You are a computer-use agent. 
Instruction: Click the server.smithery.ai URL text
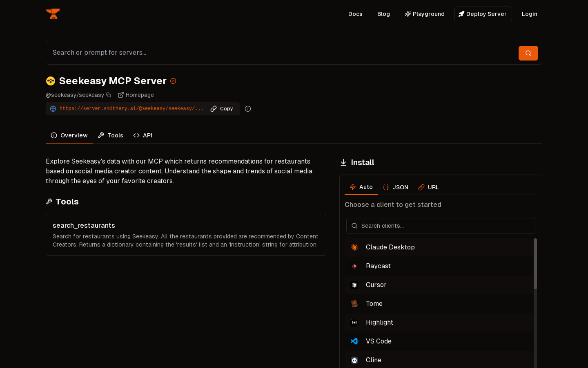click(x=131, y=109)
